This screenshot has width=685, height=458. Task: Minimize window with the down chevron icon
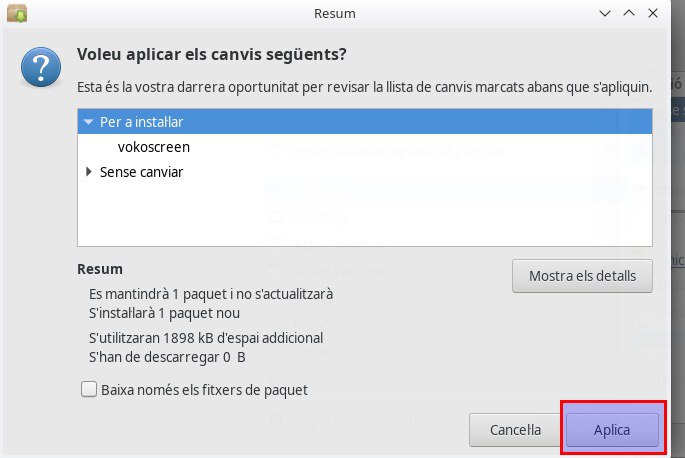coord(605,14)
